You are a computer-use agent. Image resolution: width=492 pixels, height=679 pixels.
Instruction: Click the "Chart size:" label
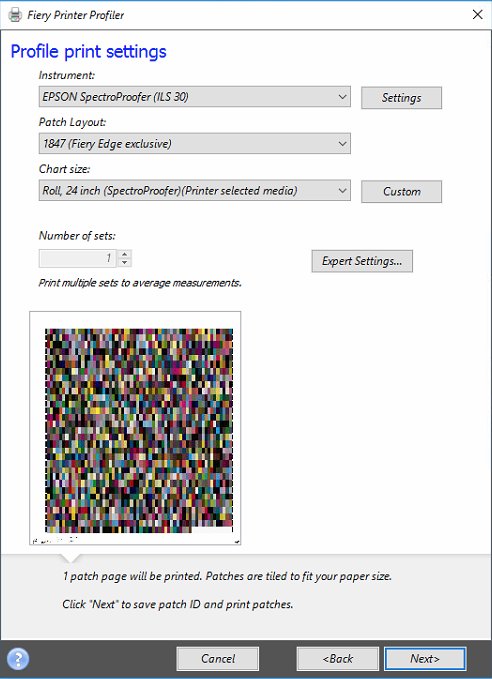pyautogui.click(x=65, y=169)
